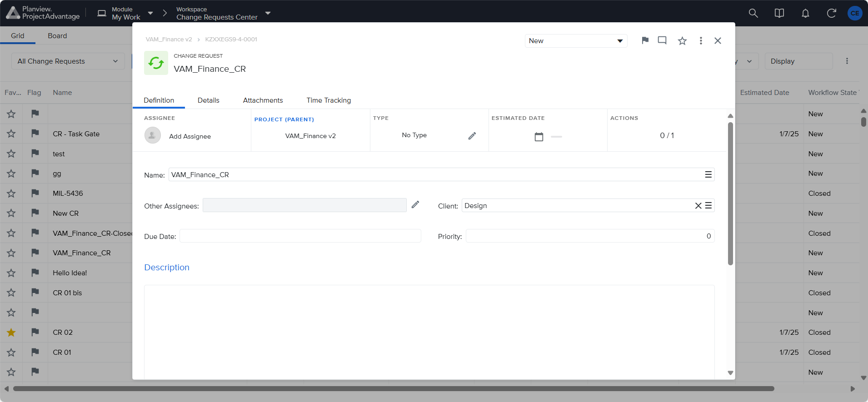Click Add Assignee link
Image resolution: width=868 pixels, height=402 pixels.
[x=190, y=136]
